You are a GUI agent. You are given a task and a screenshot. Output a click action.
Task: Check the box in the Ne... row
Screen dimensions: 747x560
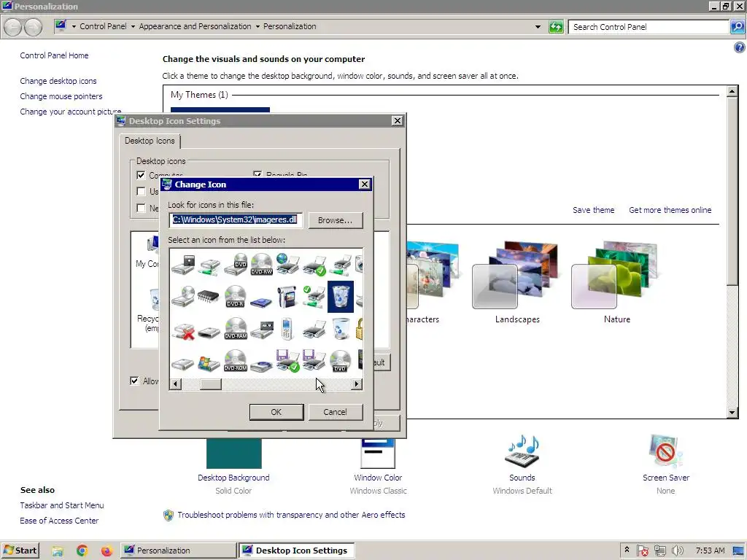coord(141,208)
